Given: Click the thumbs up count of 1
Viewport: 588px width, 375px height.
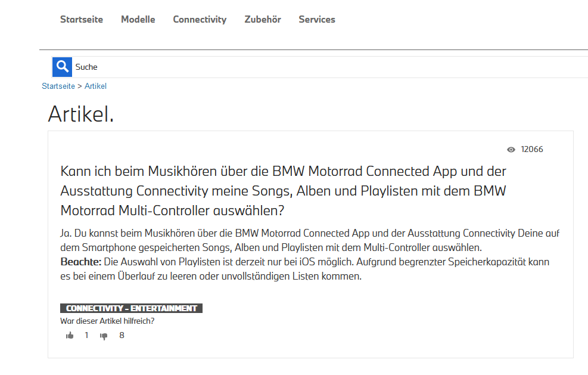Looking at the screenshot, I should [x=86, y=336].
